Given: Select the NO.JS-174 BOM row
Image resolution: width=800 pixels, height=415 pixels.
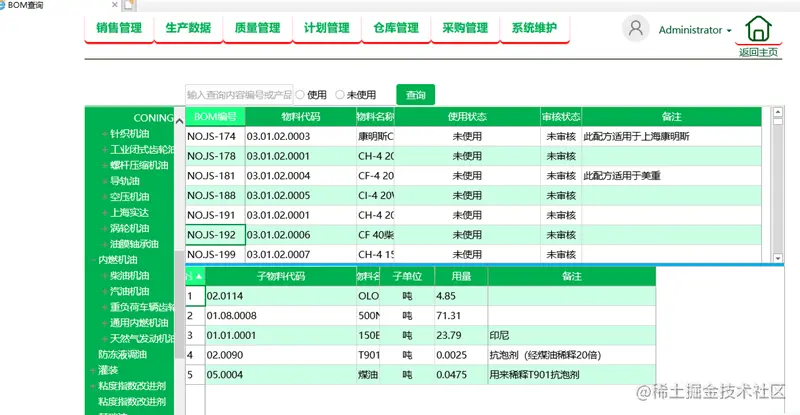Looking at the screenshot, I should (x=473, y=137).
